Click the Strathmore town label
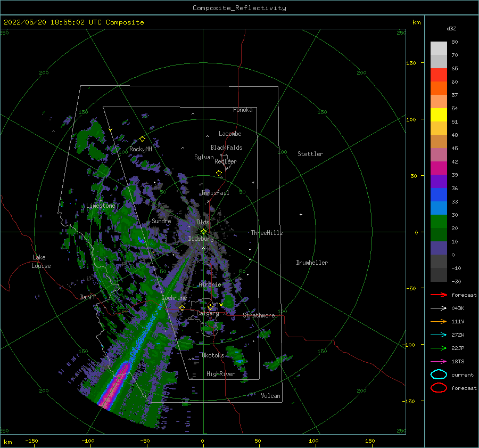 [259, 315]
